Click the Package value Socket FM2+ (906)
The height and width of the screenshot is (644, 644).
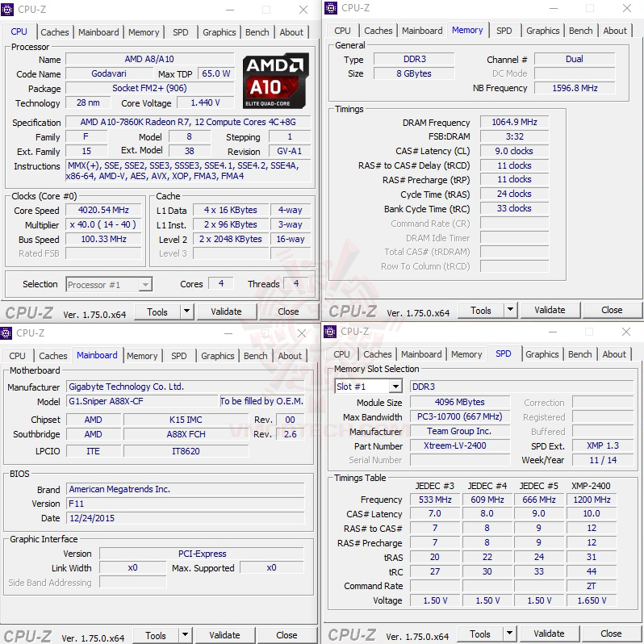pyautogui.click(x=149, y=88)
